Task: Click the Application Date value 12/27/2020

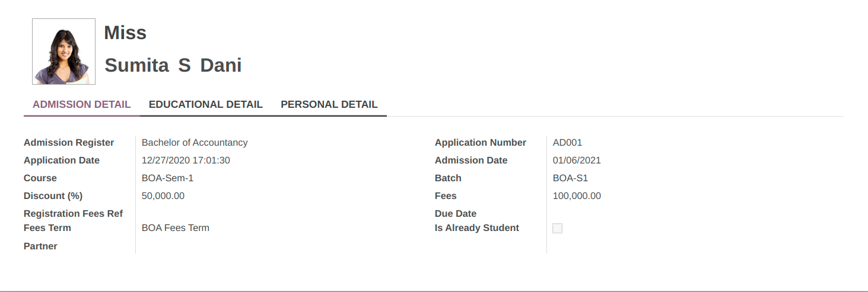Action: pyautogui.click(x=186, y=161)
